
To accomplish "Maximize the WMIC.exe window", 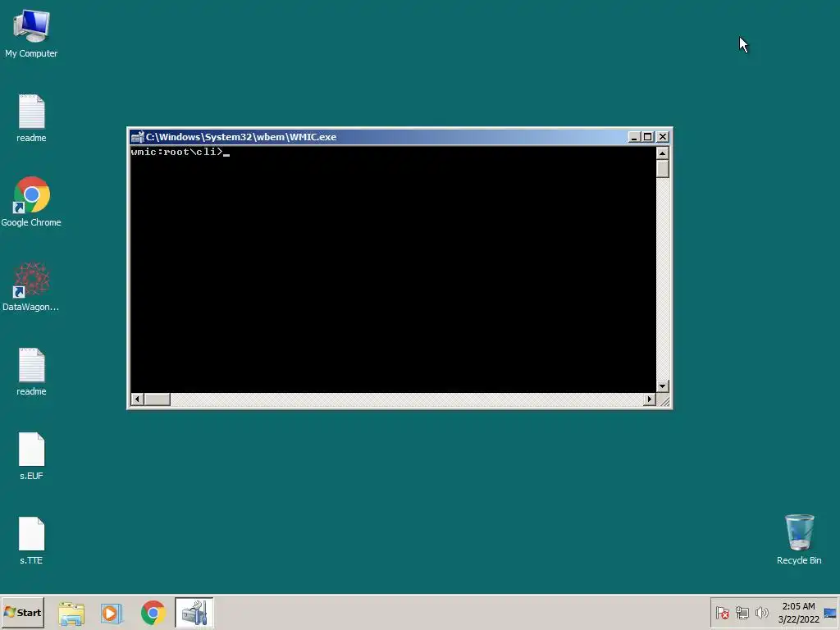I will [648, 137].
